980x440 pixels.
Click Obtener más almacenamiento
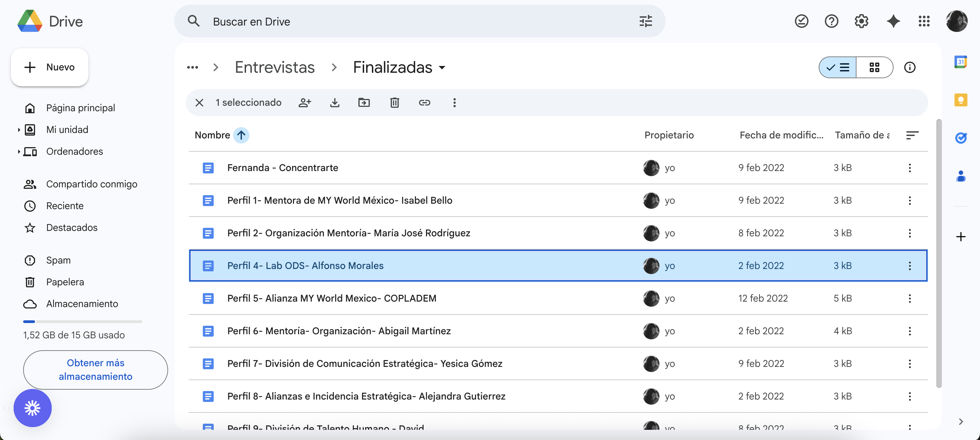96,370
